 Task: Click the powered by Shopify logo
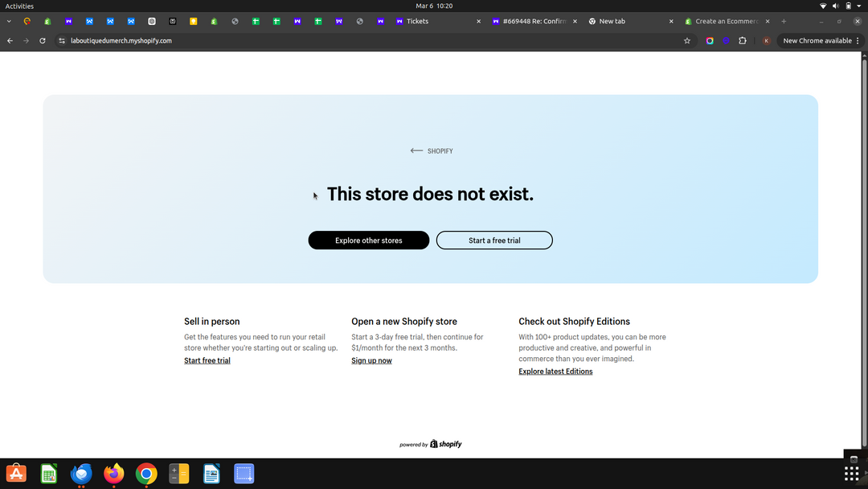431,444
